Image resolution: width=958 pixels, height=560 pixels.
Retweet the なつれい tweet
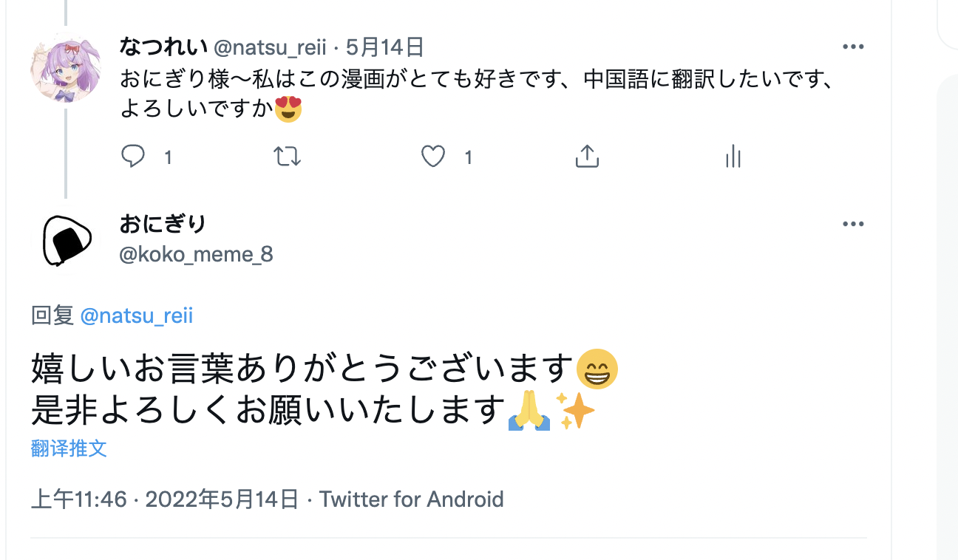click(x=287, y=157)
